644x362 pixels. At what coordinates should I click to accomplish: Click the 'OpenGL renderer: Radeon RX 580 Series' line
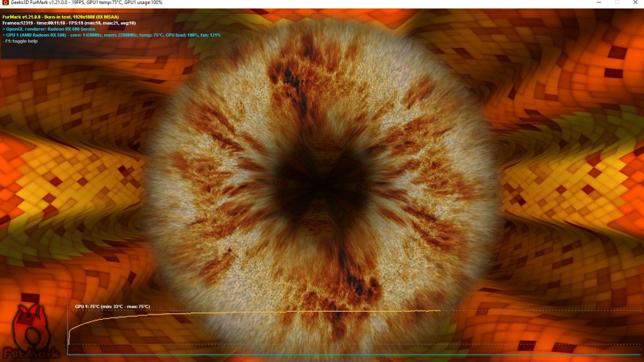pyautogui.click(x=49, y=29)
